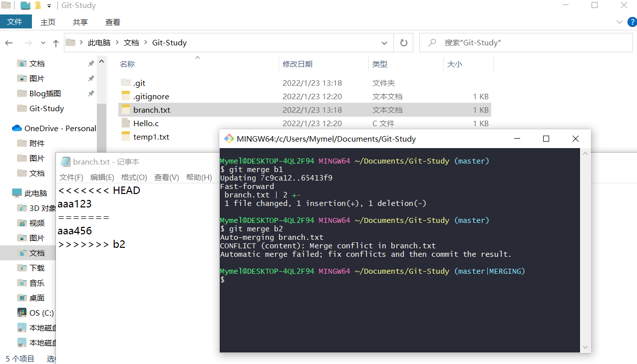This screenshot has width=637, height=364.
Task: Open the address bar history dropdown
Action: pos(383,43)
